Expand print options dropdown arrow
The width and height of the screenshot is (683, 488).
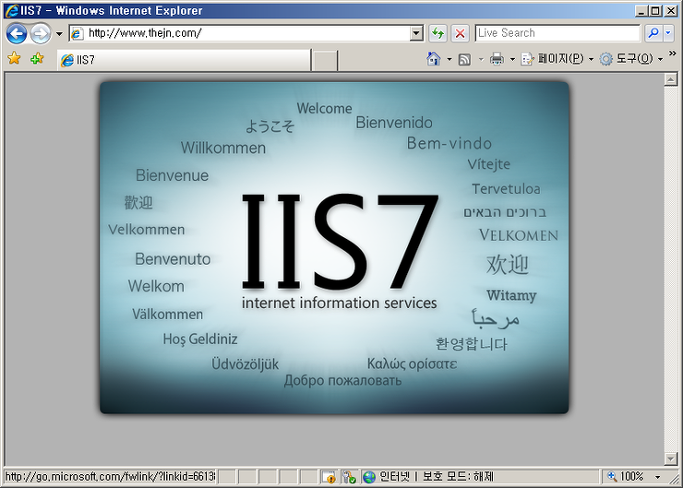click(x=512, y=59)
